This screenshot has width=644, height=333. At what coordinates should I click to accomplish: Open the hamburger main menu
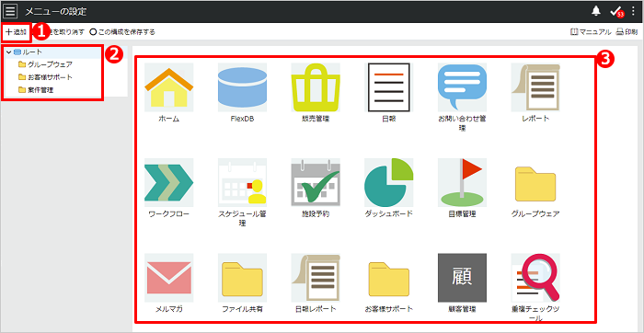pos(11,11)
